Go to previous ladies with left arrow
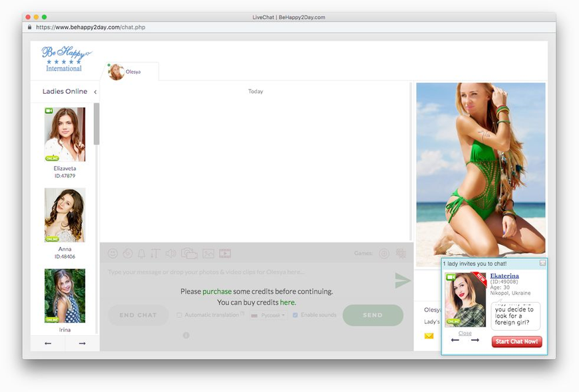Image resolution: width=579 pixels, height=392 pixels. click(x=48, y=343)
